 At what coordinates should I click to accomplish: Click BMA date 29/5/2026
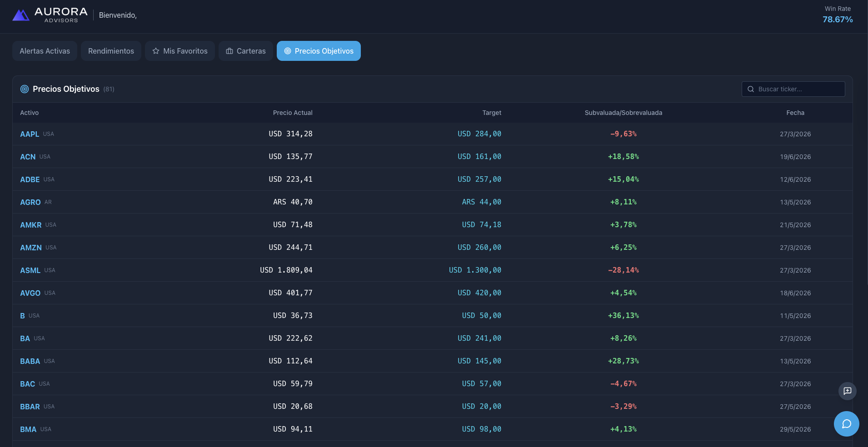point(795,429)
